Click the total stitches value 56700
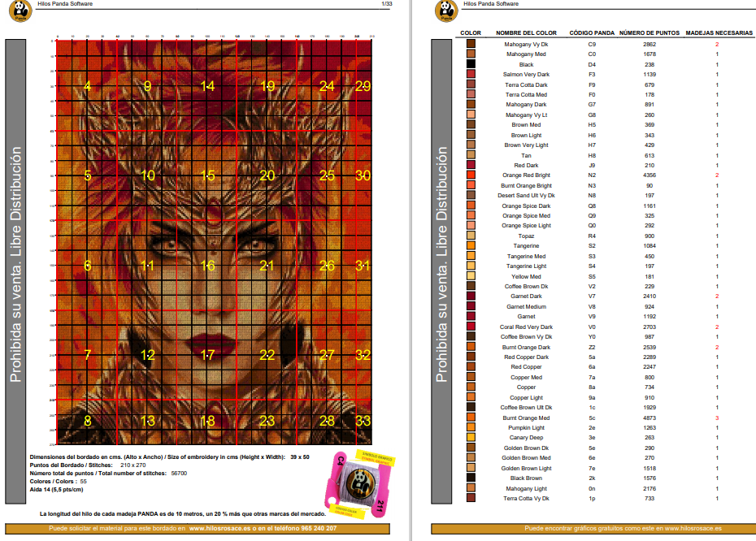The image size is (756, 541). point(179,473)
